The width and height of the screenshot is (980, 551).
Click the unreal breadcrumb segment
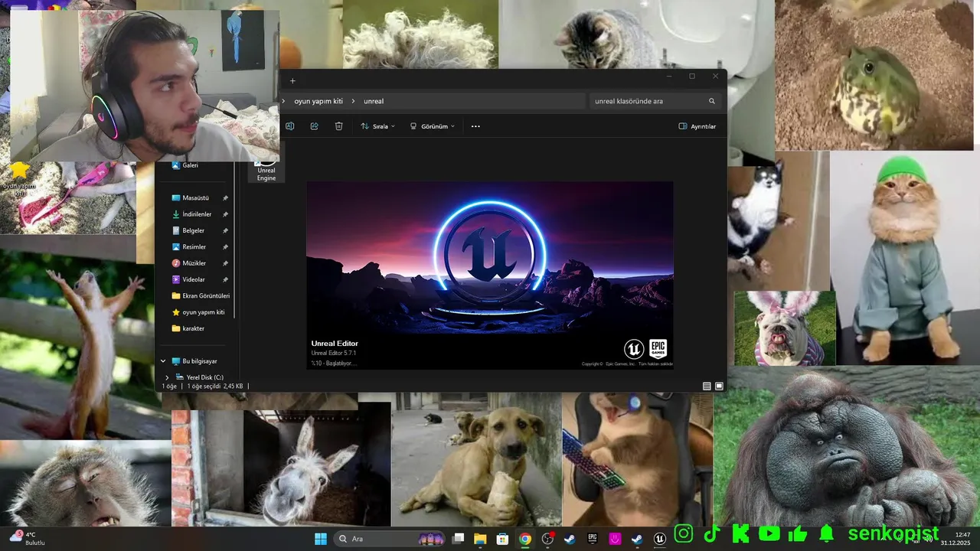(374, 101)
